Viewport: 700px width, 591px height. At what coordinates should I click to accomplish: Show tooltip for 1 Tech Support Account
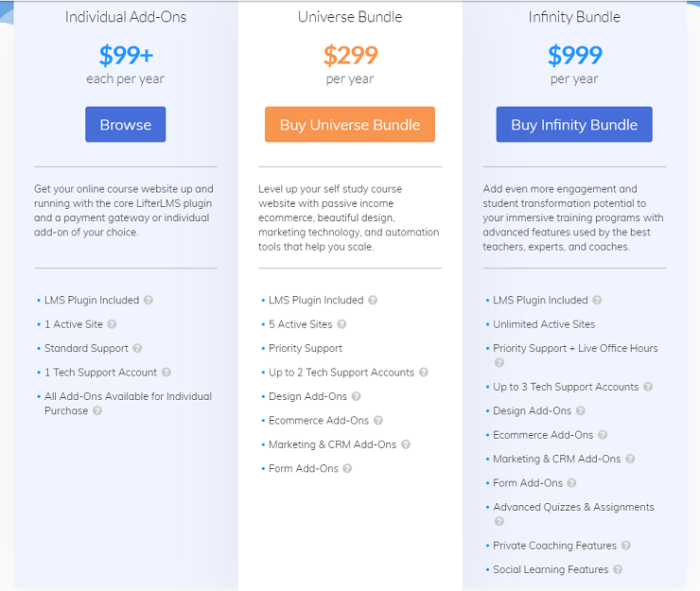(x=166, y=373)
